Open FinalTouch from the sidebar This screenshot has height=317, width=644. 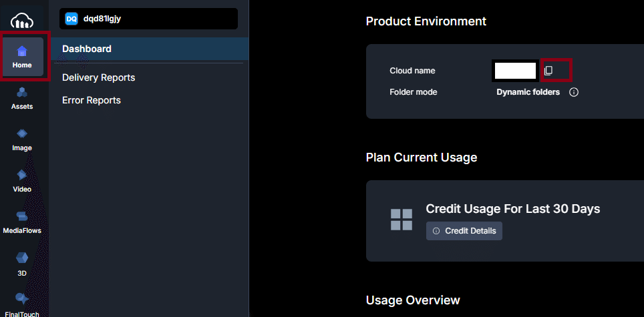[22, 304]
